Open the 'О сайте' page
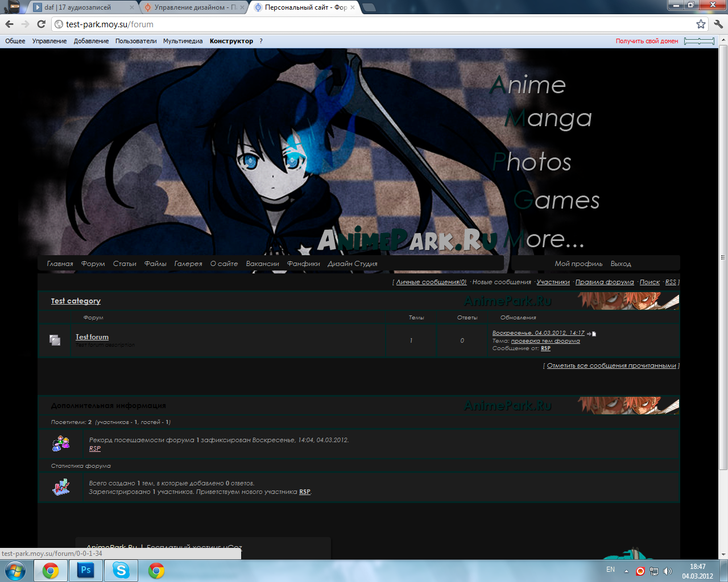Viewport: 728px width, 582px height. pos(224,264)
